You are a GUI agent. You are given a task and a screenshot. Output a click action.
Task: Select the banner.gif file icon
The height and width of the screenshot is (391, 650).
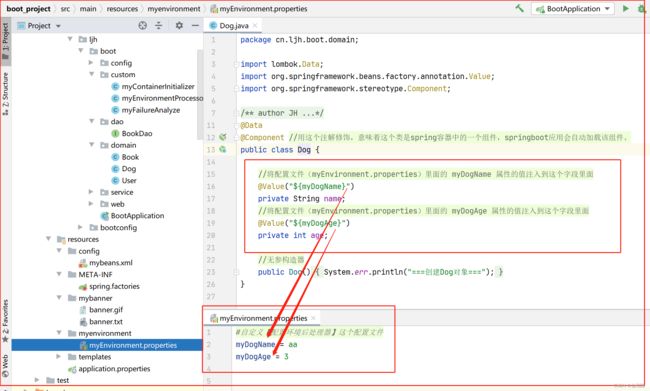tap(83, 310)
